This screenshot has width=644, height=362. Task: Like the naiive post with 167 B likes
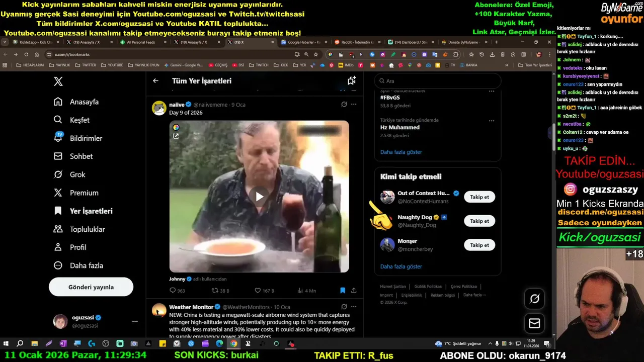coord(264,291)
